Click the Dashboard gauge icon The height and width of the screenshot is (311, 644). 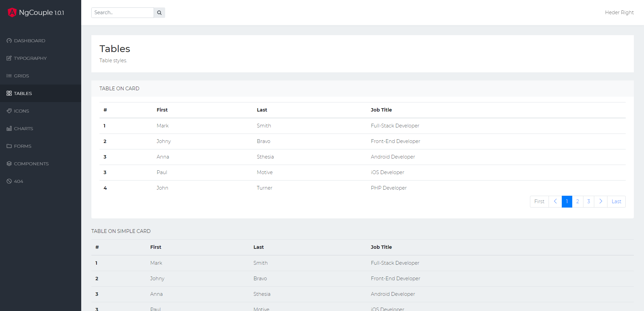click(9, 41)
